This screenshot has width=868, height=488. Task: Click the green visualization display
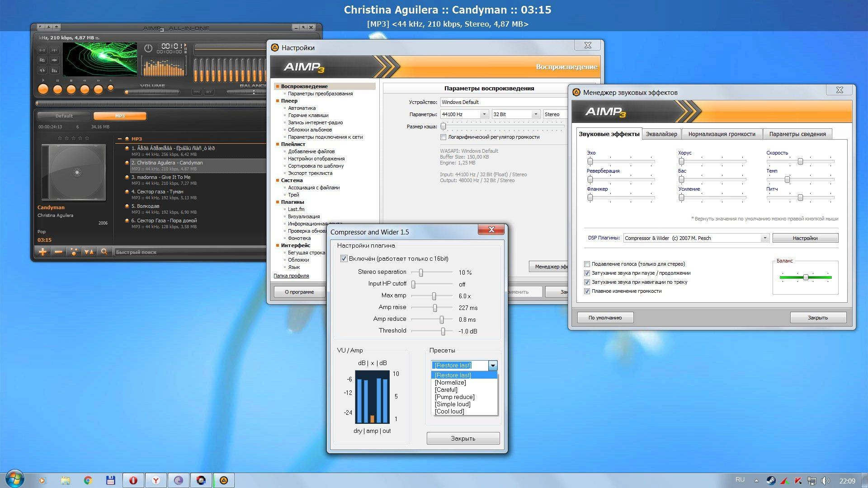(100, 59)
